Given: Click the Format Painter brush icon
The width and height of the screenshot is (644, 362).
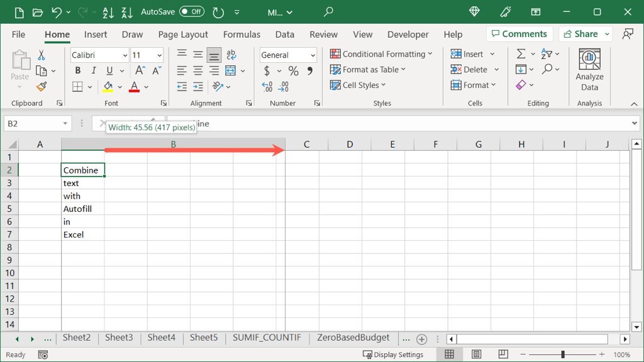Looking at the screenshot, I should [x=42, y=87].
